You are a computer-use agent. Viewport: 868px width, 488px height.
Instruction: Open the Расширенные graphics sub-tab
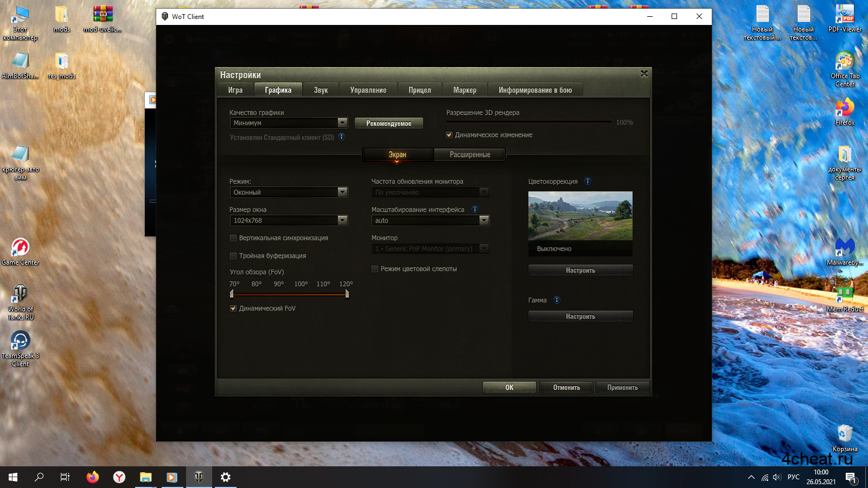tap(470, 155)
